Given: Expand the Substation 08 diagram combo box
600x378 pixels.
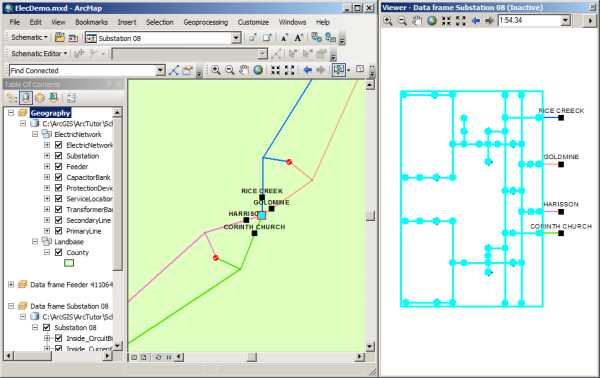Looking at the screenshot, I should click(x=236, y=38).
